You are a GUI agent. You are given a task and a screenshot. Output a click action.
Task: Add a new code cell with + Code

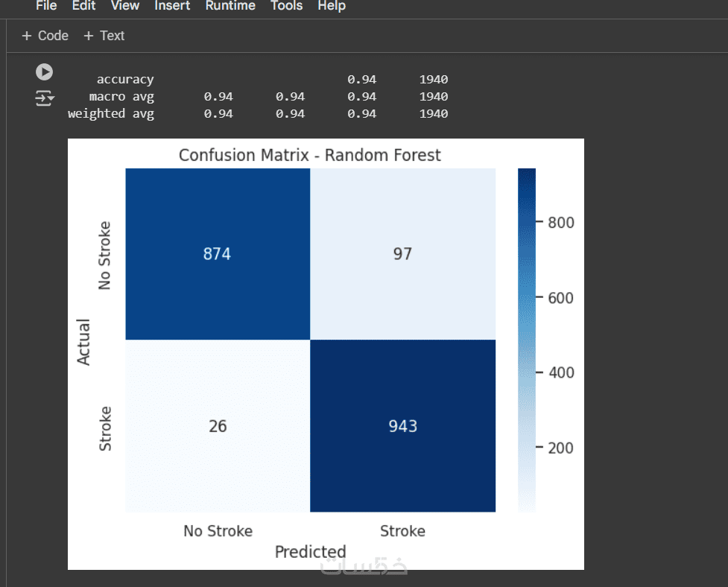(x=45, y=36)
